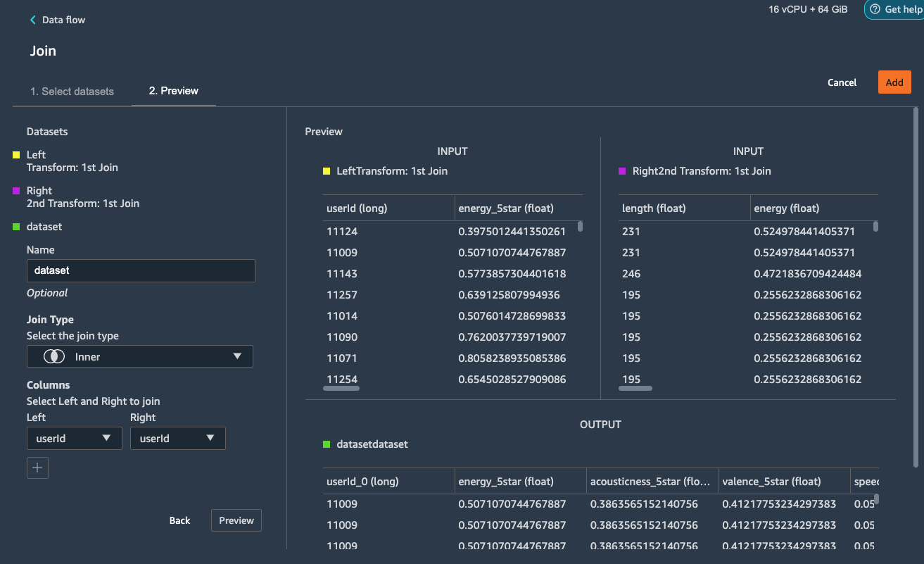
Task: Click the Left Transform: 1st Join dataset entry
Action: pos(72,161)
